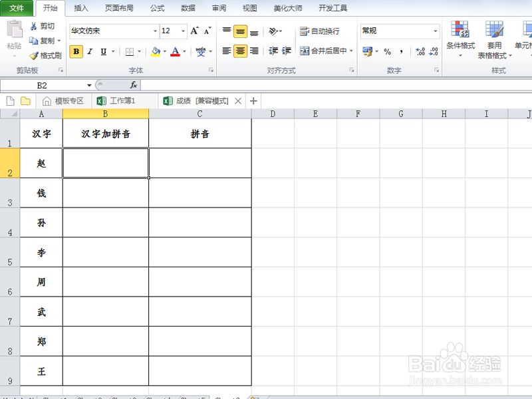Click the open folder icon

(x=25, y=101)
